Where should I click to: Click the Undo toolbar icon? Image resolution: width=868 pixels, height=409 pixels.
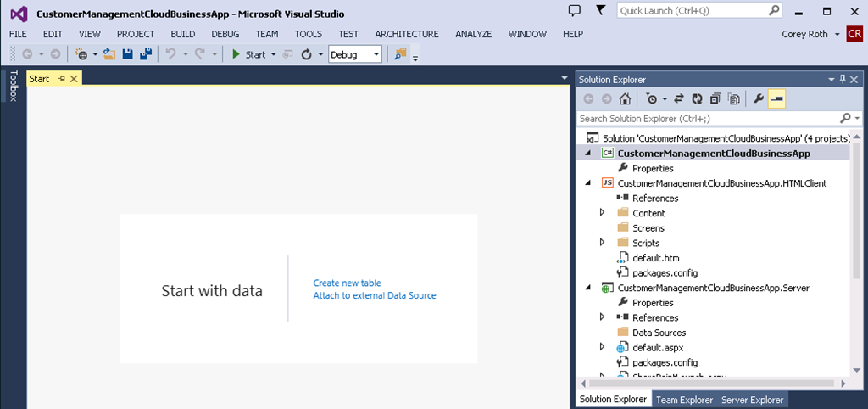(171, 54)
